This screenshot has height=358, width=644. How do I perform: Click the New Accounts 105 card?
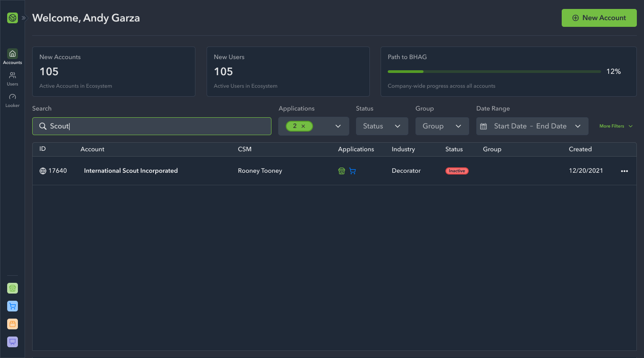pos(114,72)
